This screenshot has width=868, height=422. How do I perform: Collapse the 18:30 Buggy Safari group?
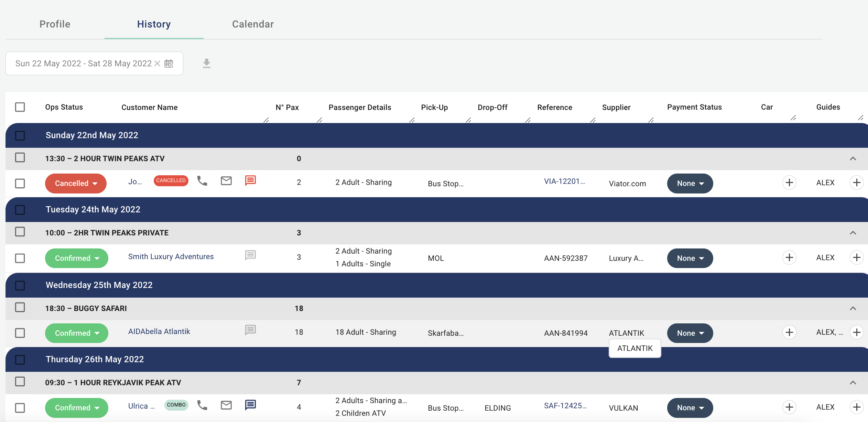pos(853,308)
